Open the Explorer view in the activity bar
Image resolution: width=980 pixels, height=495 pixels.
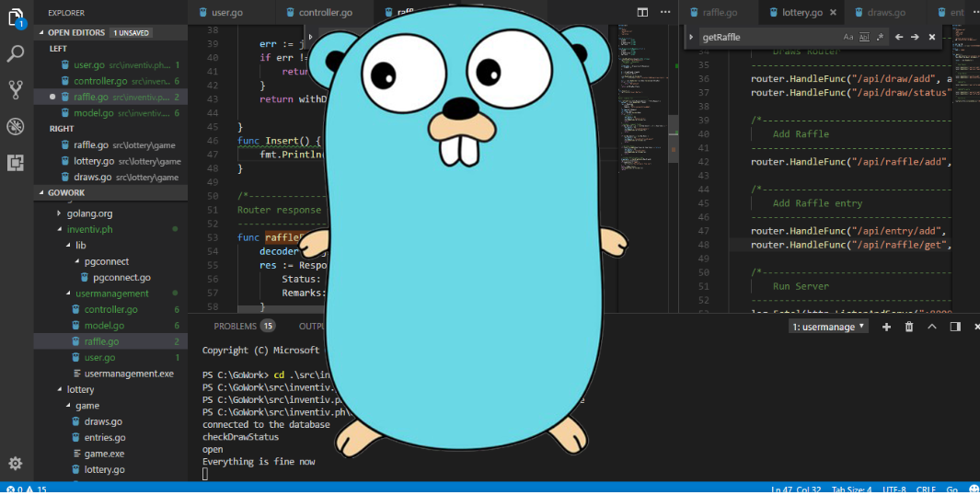pyautogui.click(x=17, y=17)
